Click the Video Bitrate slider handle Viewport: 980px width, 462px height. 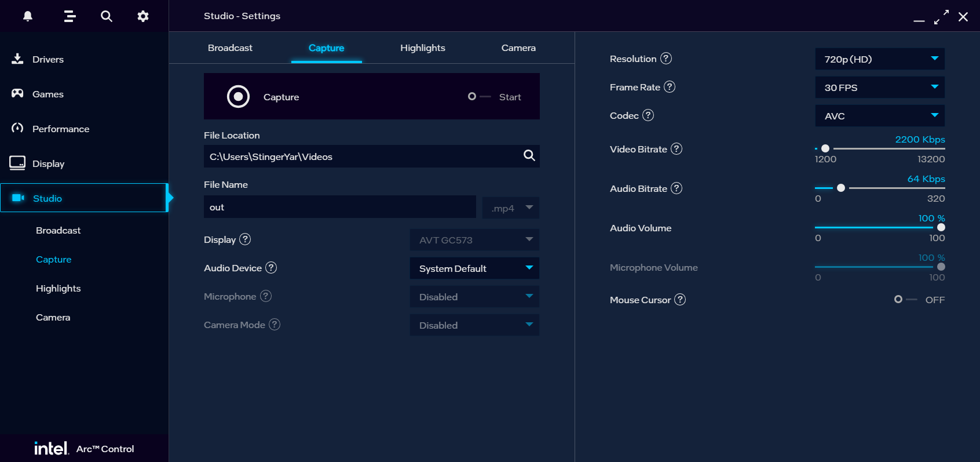tap(825, 148)
